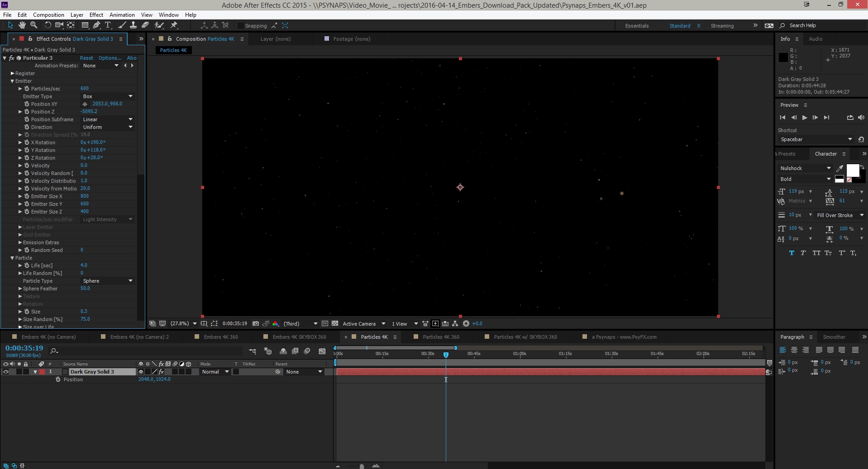Select the Zoom magnifier tool
The image size is (868, 469).
coord(33,25)
